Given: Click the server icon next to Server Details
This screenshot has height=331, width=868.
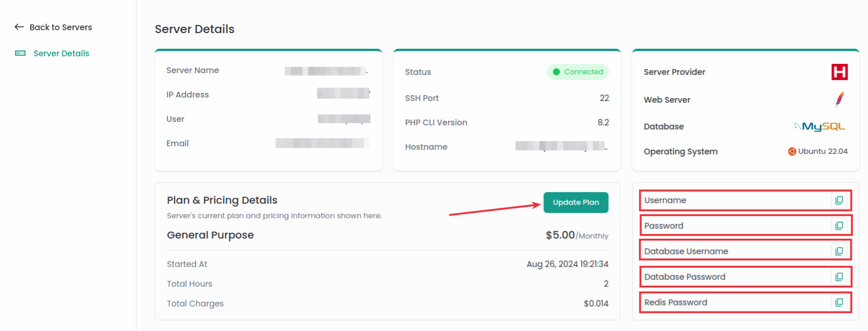Looking at the screenshot, I should point(20,53).
